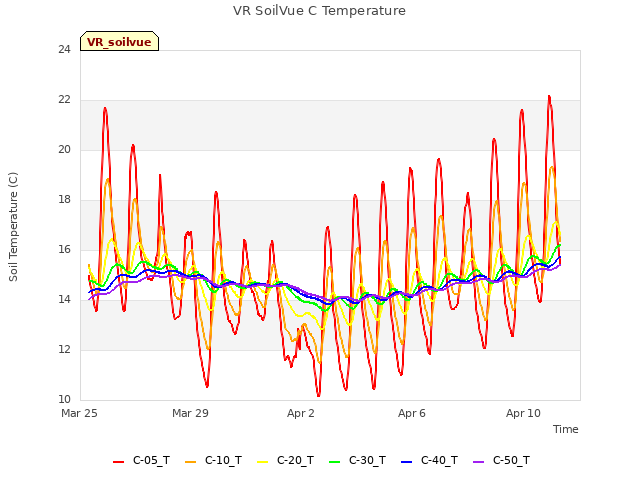Toggle the C-05_T legend entry

pos(141,461)
